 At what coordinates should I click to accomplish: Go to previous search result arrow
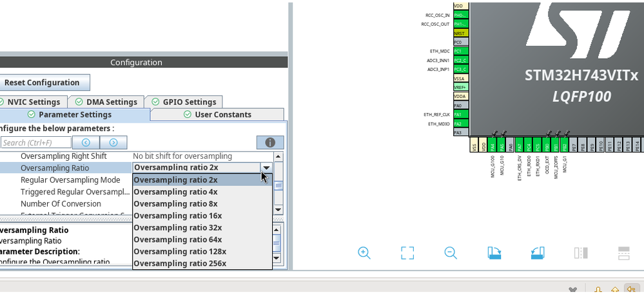(x=86, y=143)
